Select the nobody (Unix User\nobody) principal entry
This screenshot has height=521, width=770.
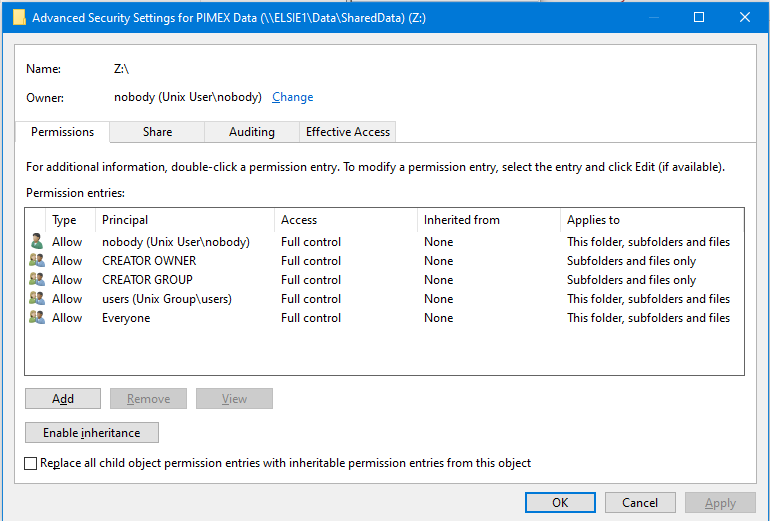click(176, 242)
